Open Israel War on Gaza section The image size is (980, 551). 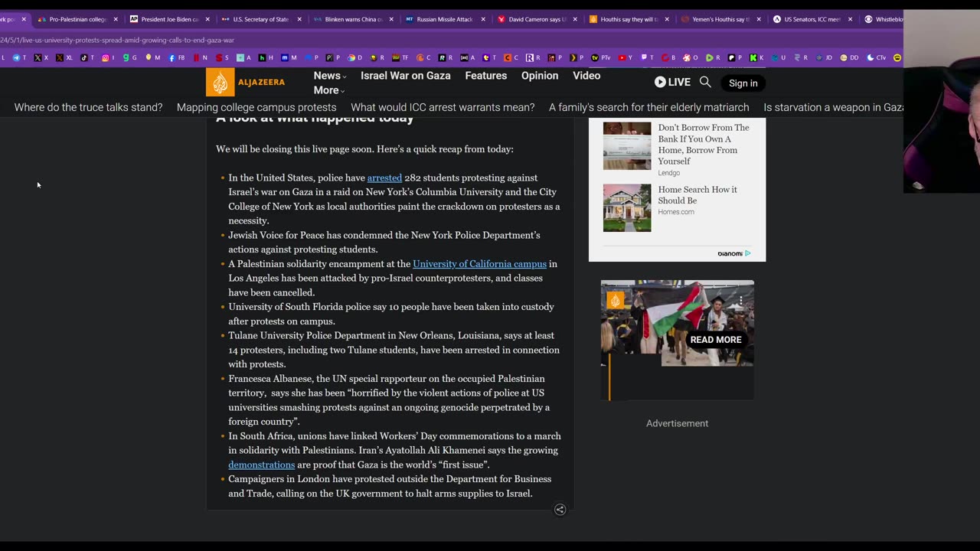point(405,76)
